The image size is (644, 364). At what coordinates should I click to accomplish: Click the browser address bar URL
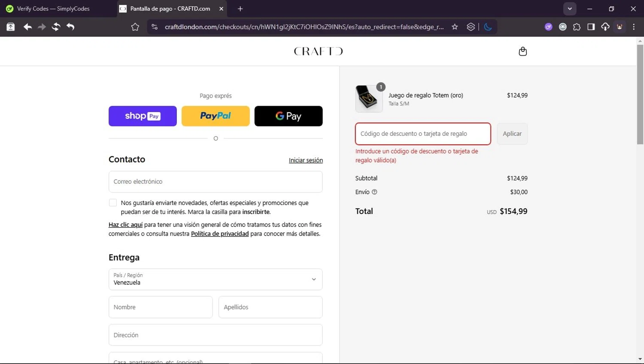click(304, 27)
